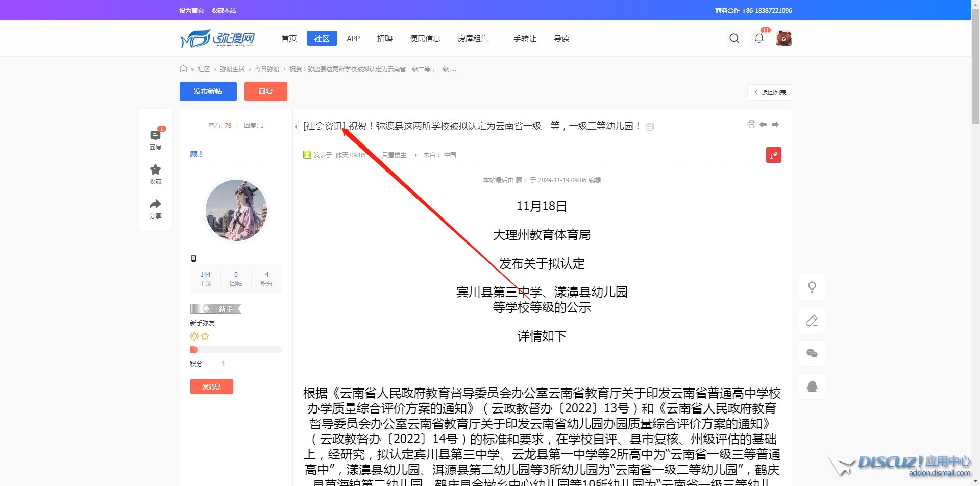Go to next thread with right arrow
This screenshot has width=980, height=486.
point(775,125)
